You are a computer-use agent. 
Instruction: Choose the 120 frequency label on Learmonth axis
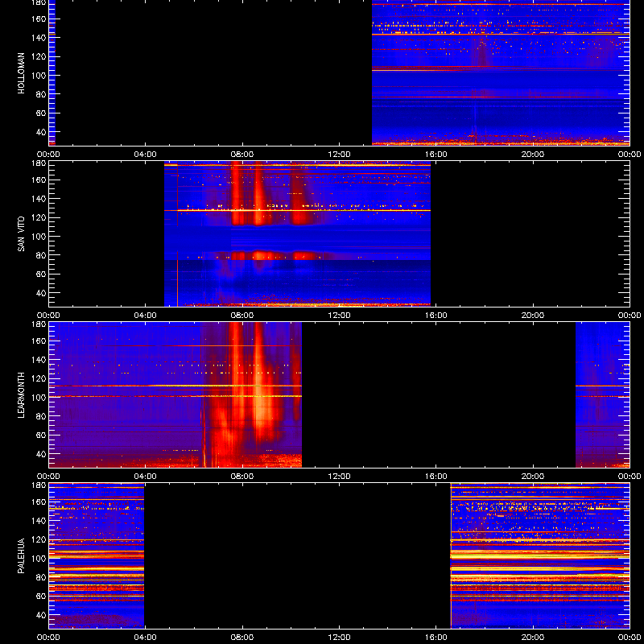tap(40, 378)
